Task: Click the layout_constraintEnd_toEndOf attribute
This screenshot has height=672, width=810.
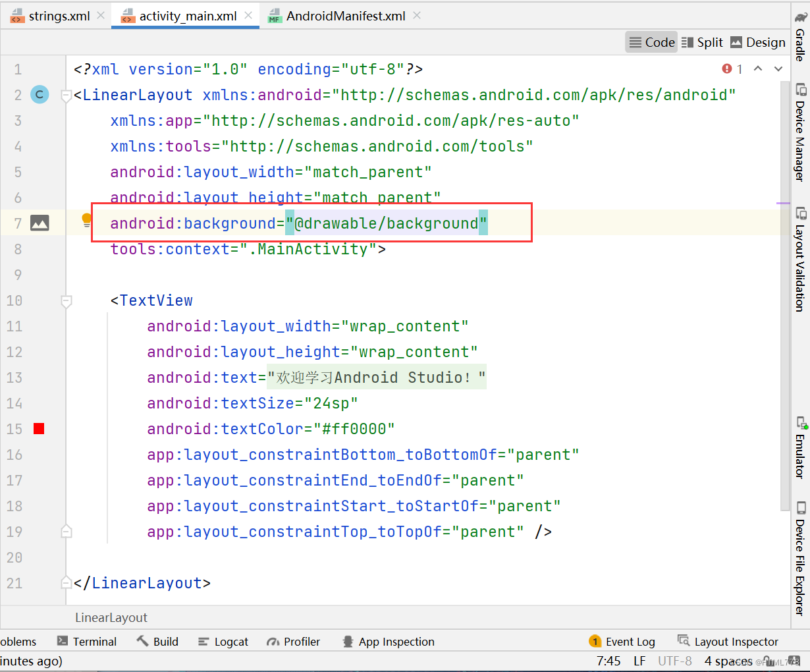Action: pyautogui.click(x=336, y=480)
